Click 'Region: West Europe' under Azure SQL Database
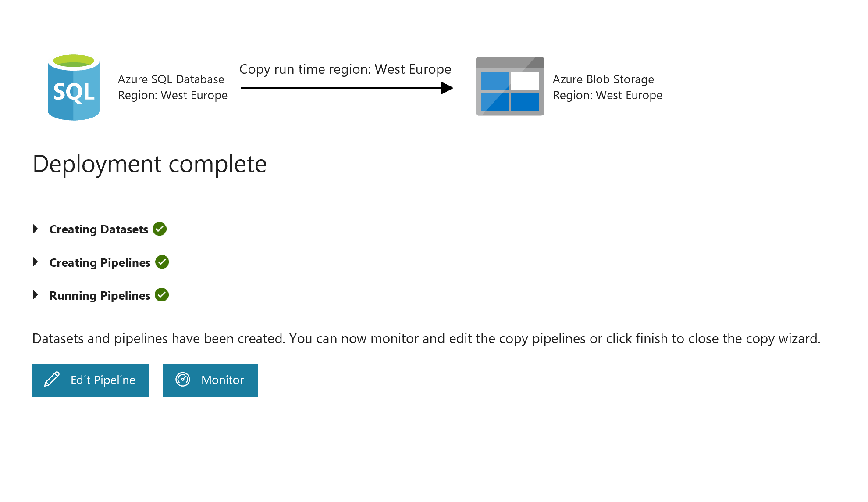This screenshot has width=868, height=502. 173,95
